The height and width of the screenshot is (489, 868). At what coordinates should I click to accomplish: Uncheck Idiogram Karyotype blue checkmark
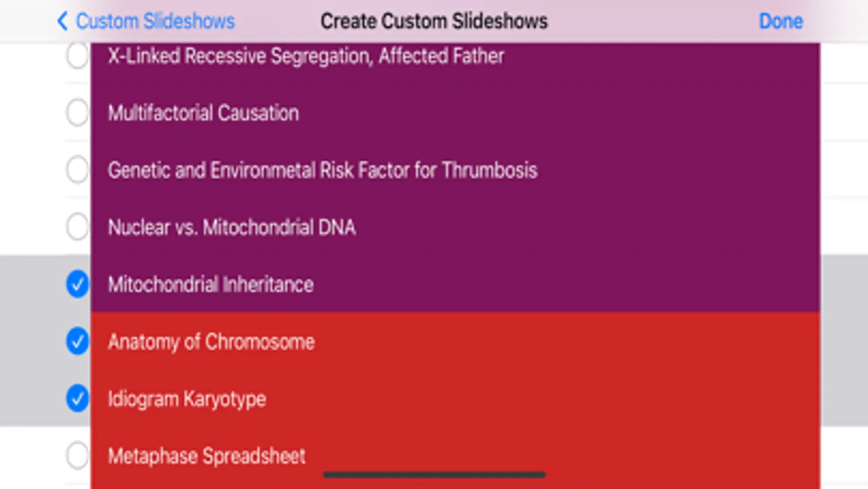click(x=77, y=399)
